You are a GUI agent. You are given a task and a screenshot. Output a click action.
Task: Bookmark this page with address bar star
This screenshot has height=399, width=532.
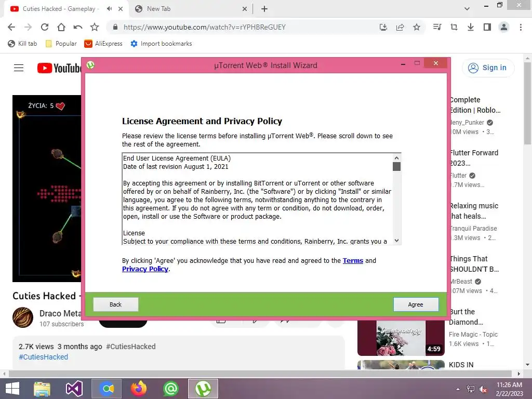point(417,27)
